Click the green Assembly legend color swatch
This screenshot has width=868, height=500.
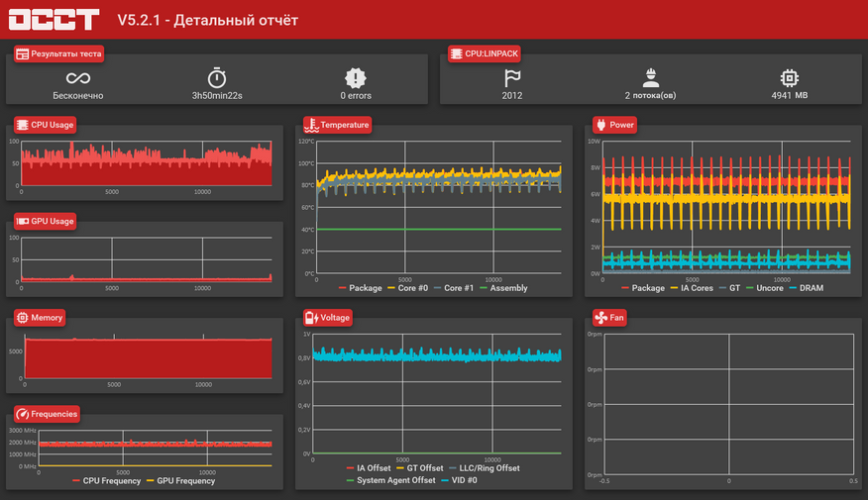[483, 288]
